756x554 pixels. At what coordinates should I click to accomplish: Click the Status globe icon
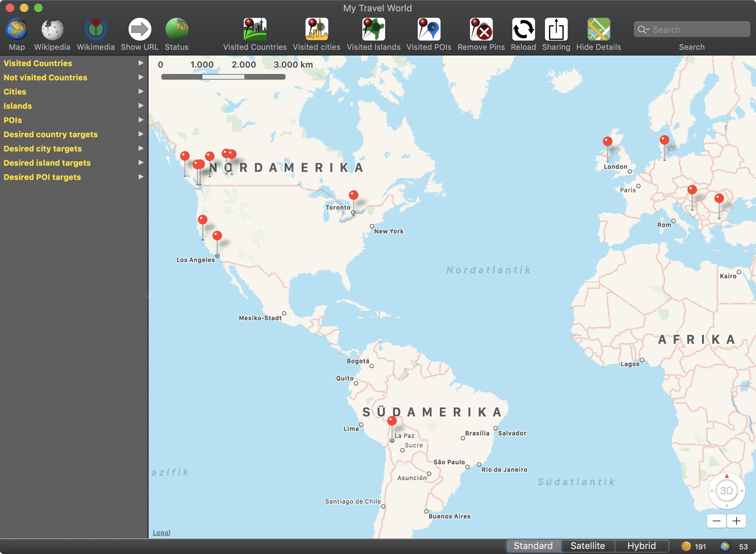pyautogui.click(x=177, y=29)
